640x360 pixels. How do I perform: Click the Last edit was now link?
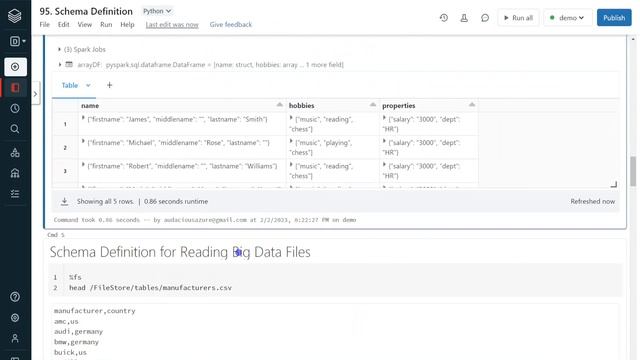(172, 24)
